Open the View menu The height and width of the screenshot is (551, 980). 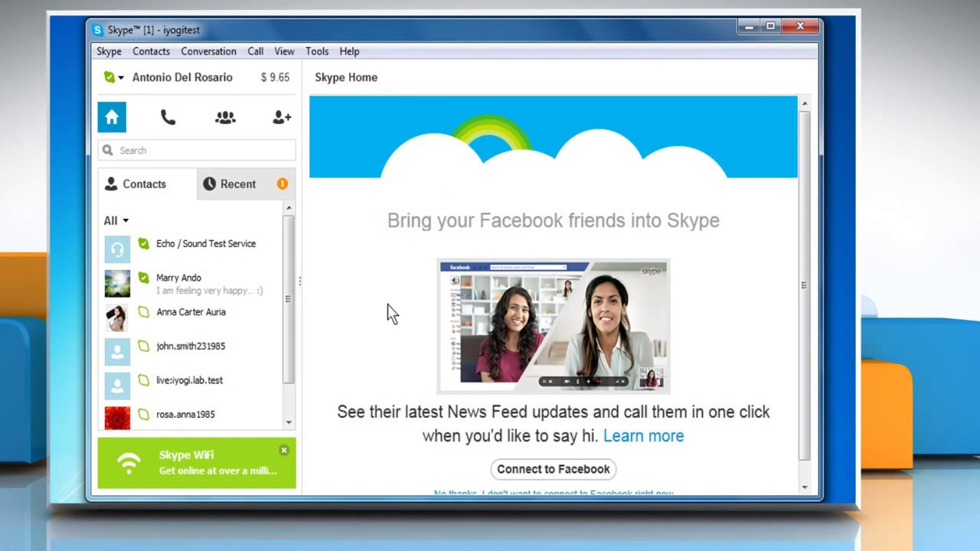coord(284,51)
